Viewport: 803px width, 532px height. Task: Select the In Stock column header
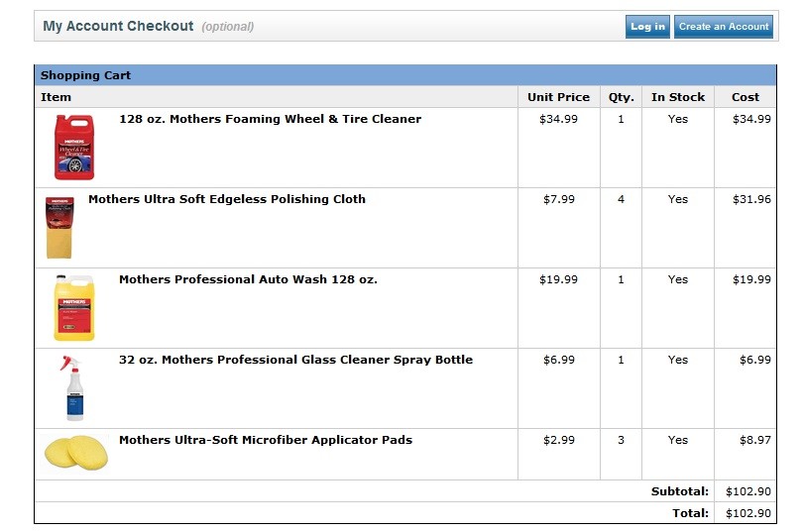coord(678,97)
